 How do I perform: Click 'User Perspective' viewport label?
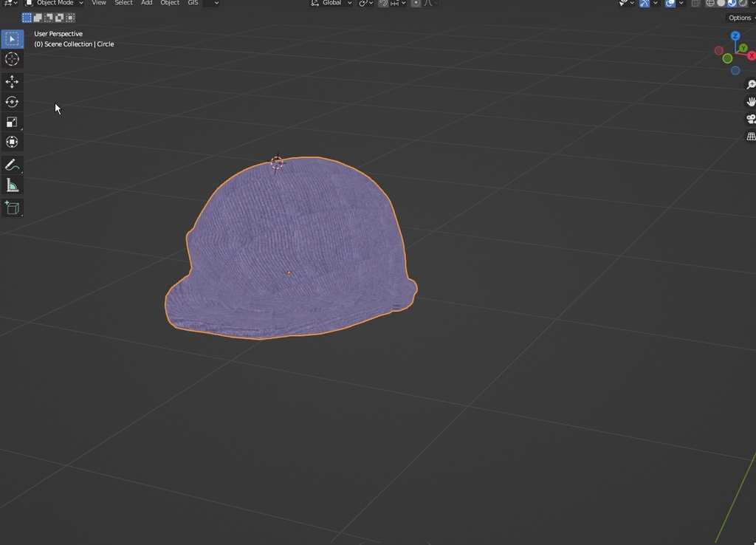(x=58, y=34)
